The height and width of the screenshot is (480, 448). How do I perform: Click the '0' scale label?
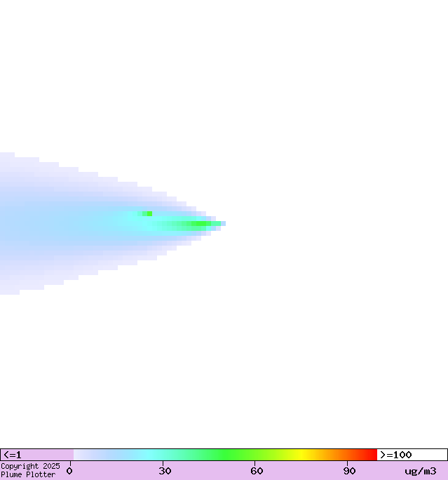click(x=69, y=471)
